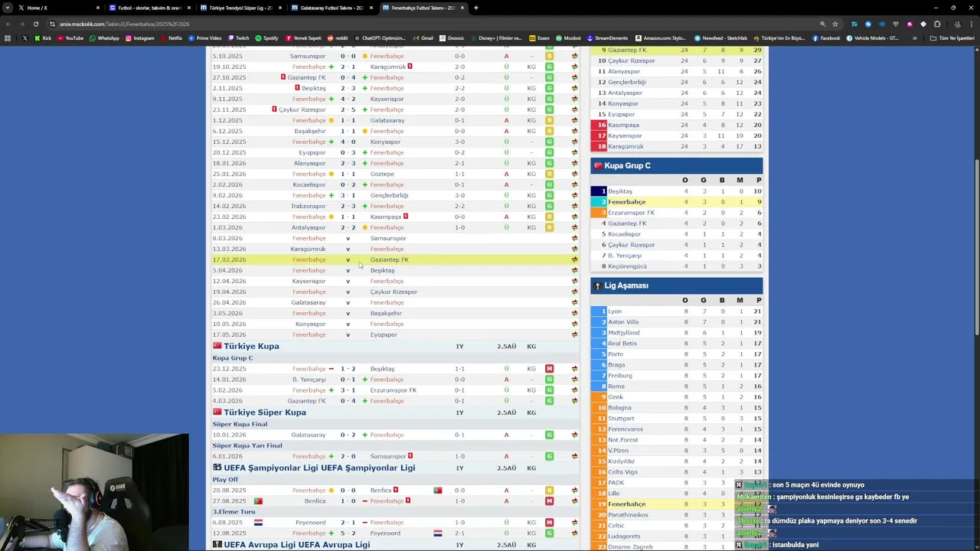Click the compare icon on Fenerbahçe v Gaziantep FK row

(574, 259)
